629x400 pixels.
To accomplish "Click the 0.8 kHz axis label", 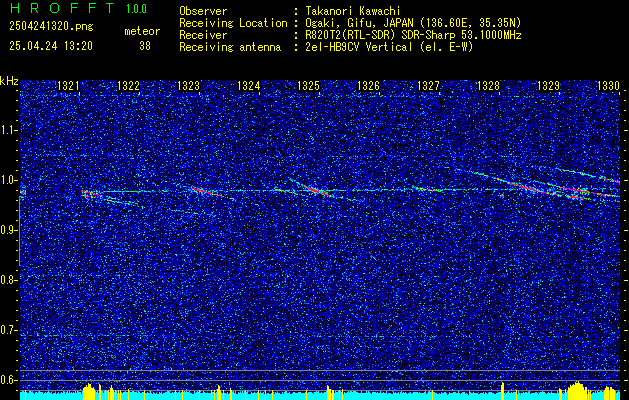I will (x=8, y=280).
